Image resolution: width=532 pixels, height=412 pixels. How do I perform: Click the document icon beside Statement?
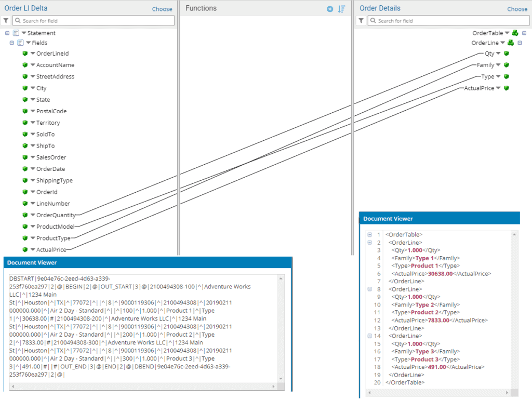point(16,33)
